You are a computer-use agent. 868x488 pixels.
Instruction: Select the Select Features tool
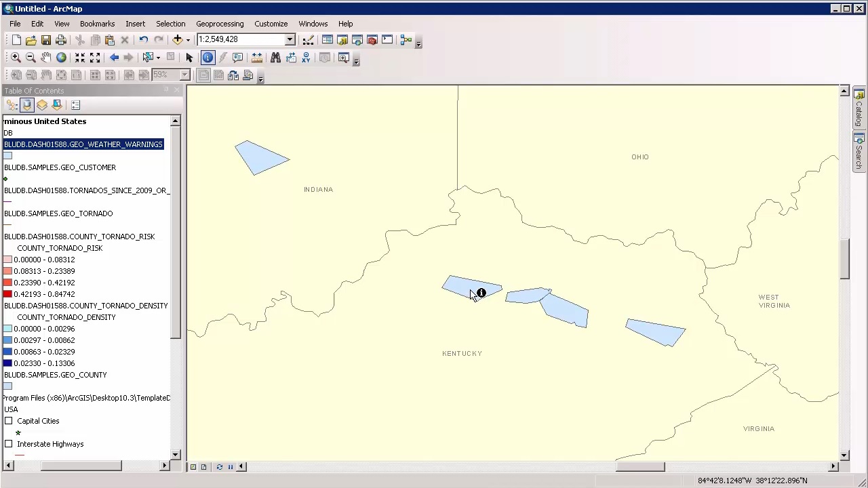pyautogui.click(x=147, y=58)
